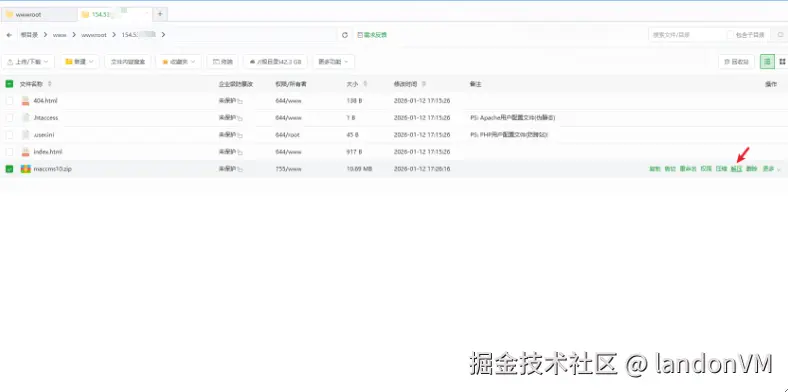
Task: Click 权限 for maccms10.zip
Action: pos(706,169)
